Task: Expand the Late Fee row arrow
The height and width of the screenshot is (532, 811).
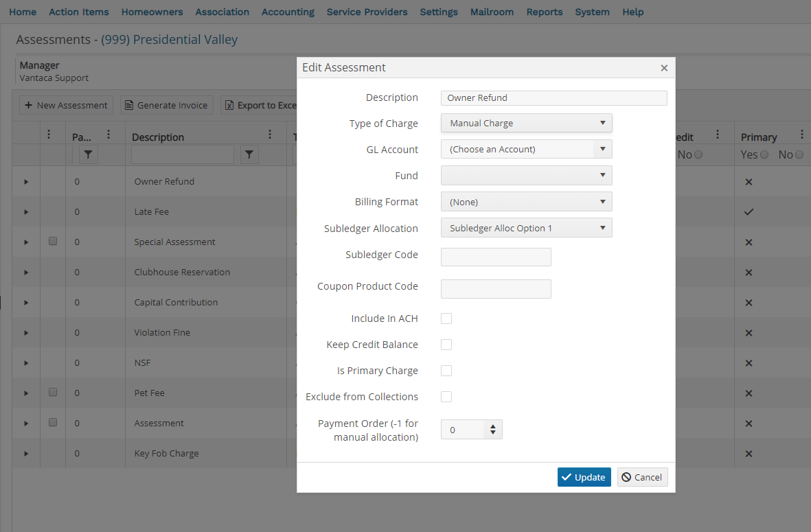Action: point(26,212)
